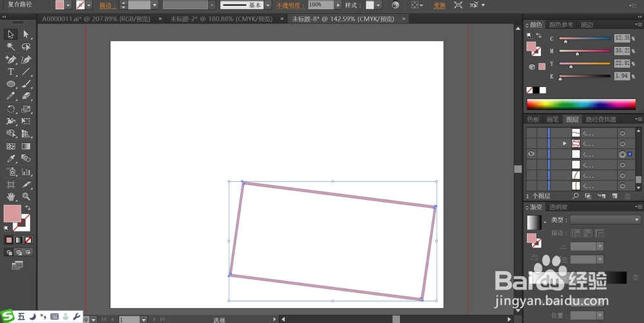Open 路径查找器 pathfinder tab
644x323 pixels.
click(601, 119)
